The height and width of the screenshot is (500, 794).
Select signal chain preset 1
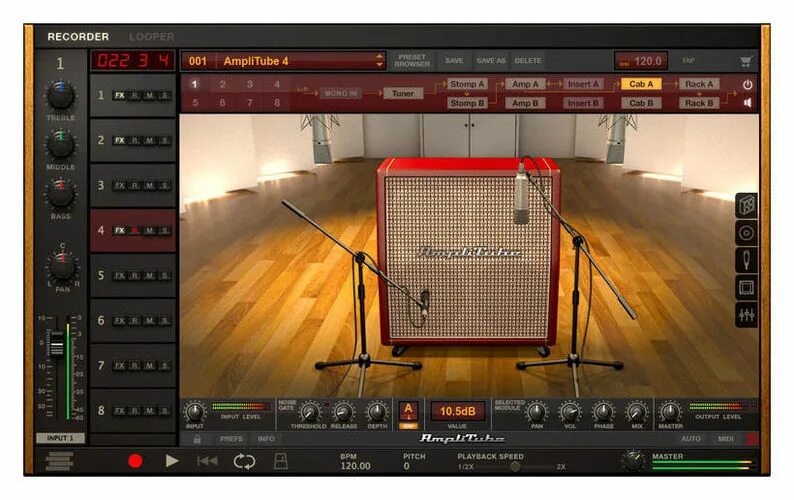(x=194, y=84)
